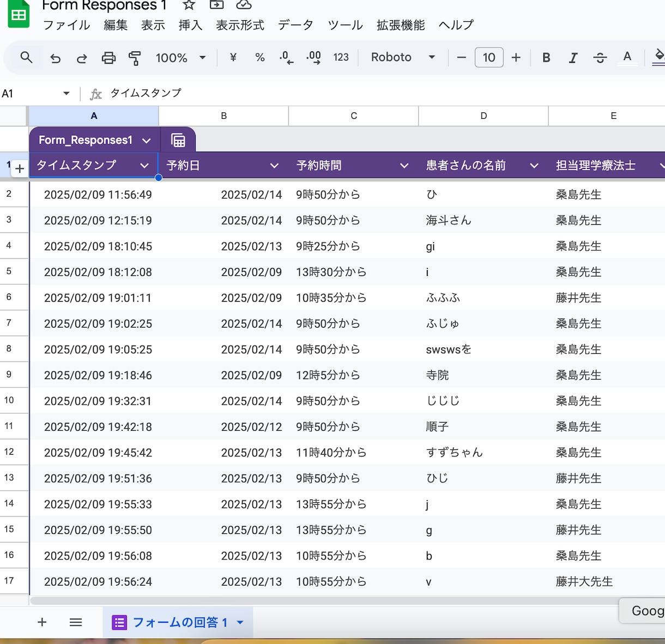Select cell 12時5分から

click(x=354, y=375)
